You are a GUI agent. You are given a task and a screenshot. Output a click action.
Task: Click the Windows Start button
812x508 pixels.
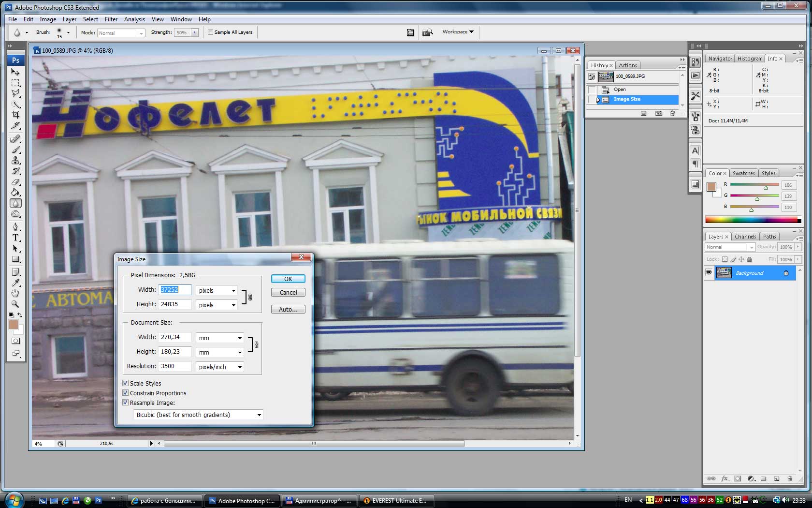click(13, 500)
